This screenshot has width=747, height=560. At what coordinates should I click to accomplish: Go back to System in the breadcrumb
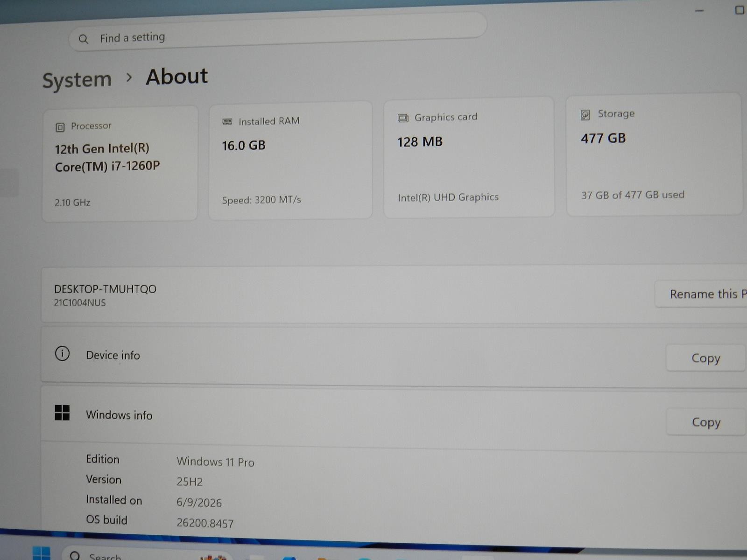(x=77, y=80)
